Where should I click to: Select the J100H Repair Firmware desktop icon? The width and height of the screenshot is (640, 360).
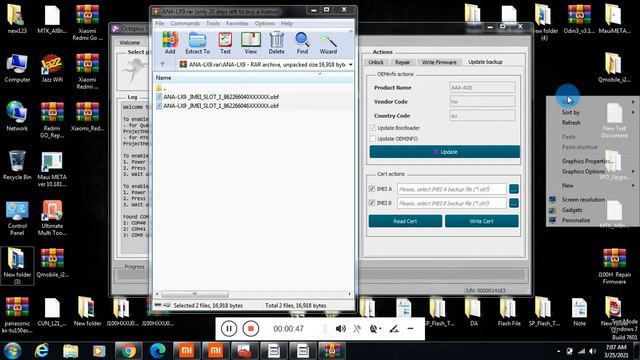[x=614, y=266]
